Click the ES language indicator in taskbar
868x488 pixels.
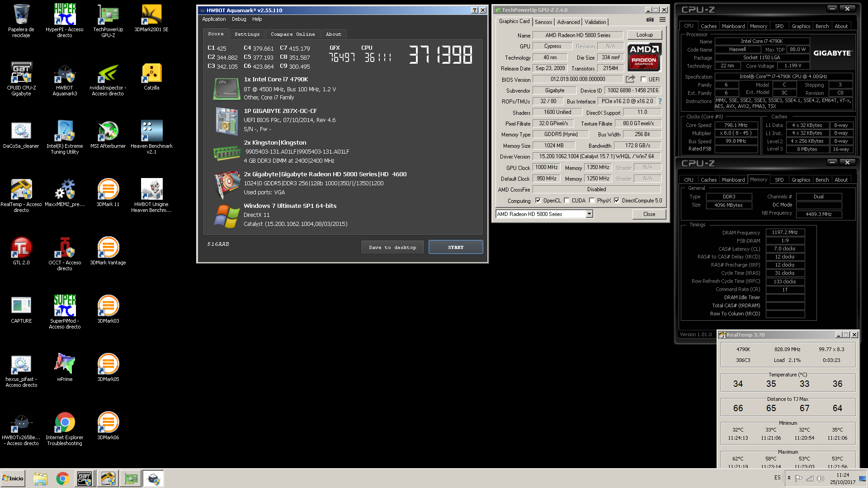778,478
